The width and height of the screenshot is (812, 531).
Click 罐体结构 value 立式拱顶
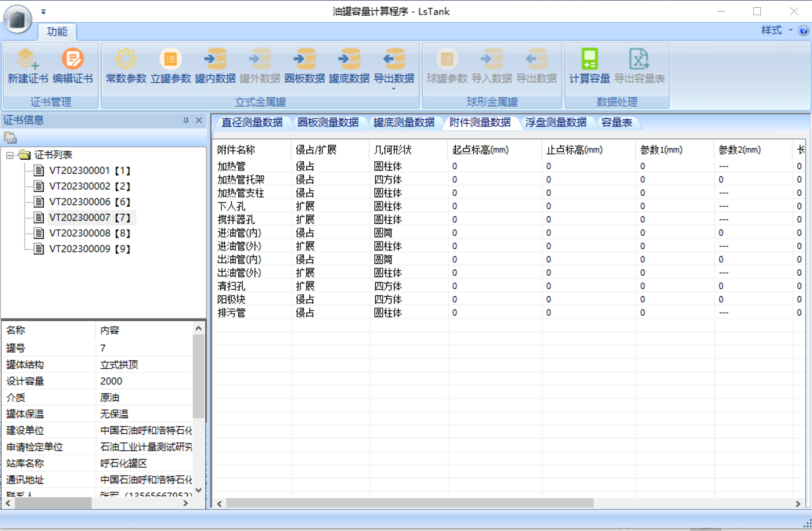[x=118, y=365]
